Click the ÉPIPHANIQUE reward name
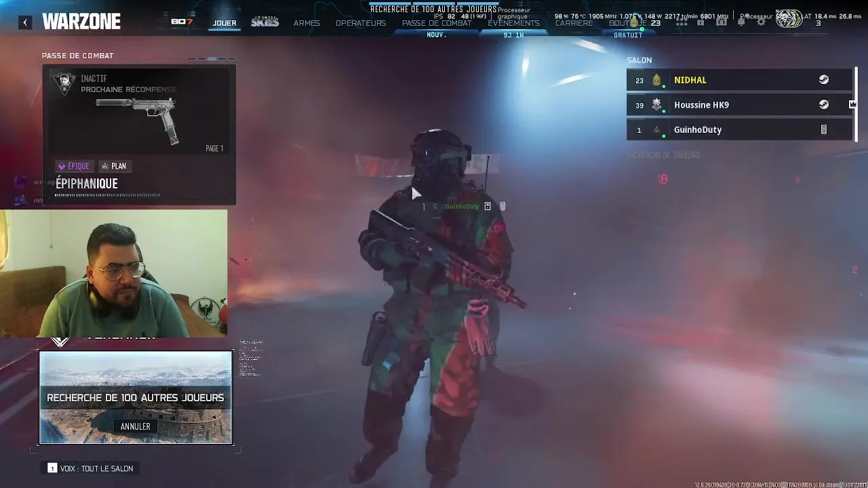This screenshot has width=868, height=488. click(x=87, y=184)
